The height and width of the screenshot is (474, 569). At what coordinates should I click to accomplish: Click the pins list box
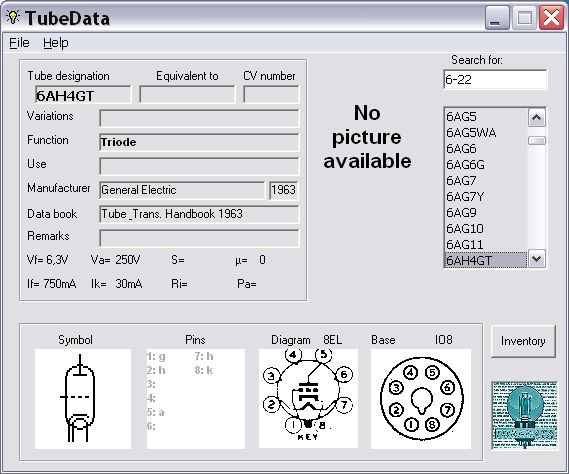coord(196,399)
